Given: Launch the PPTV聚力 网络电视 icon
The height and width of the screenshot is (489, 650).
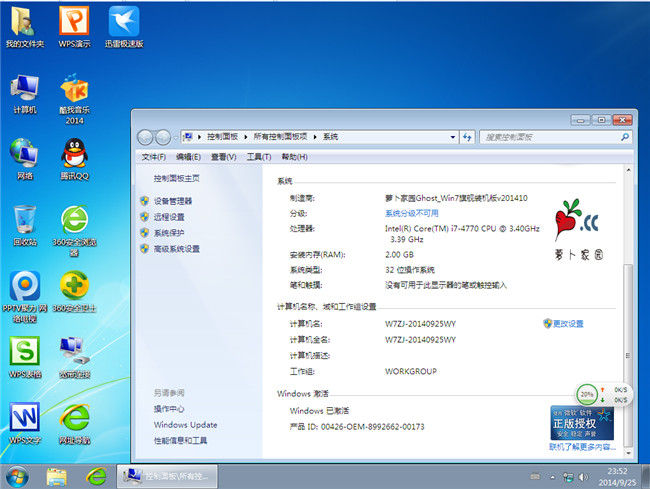Looking at the screenshot, I should 24,297.
